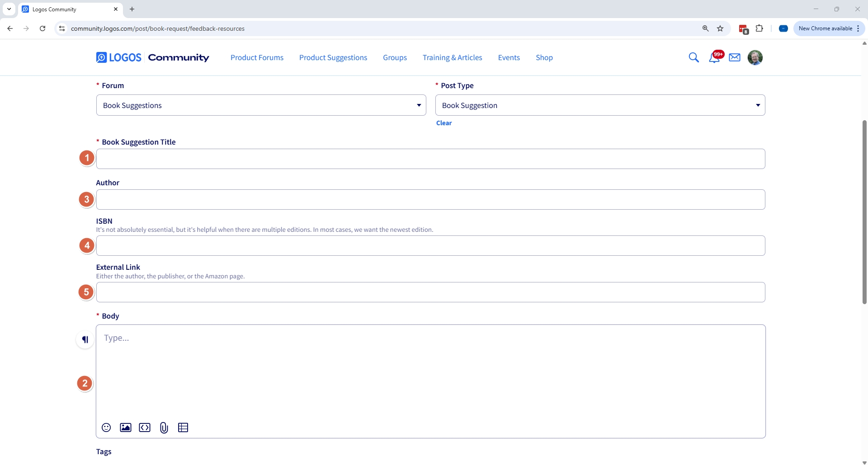Click the Clear link under Post Type
Image resolution: width=868 pixels, height=465 pixels.
pos(444,123)
